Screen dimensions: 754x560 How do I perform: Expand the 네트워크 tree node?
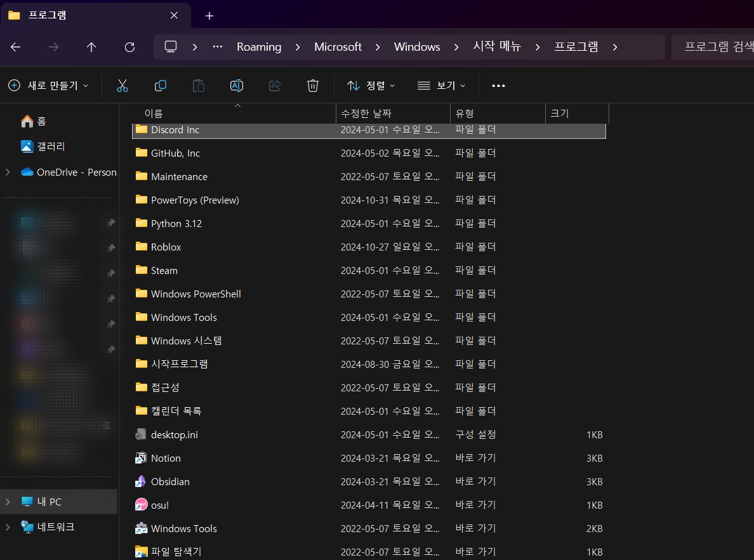8,527
